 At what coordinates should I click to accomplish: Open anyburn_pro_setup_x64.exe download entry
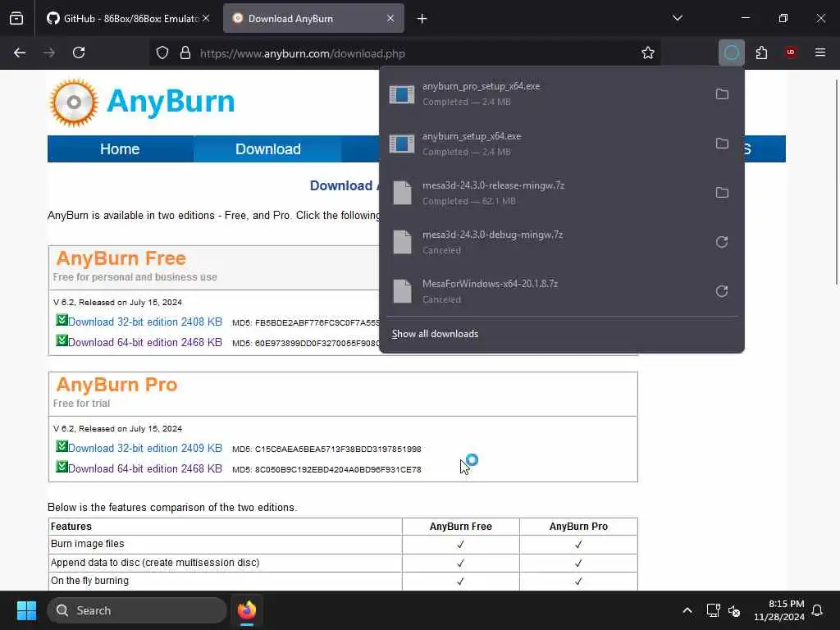tap(545, 94)
